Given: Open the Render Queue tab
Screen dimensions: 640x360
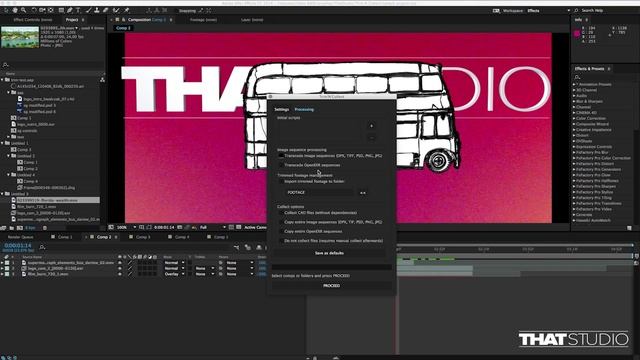Looking at the screenshot, I should pos(21,237).
